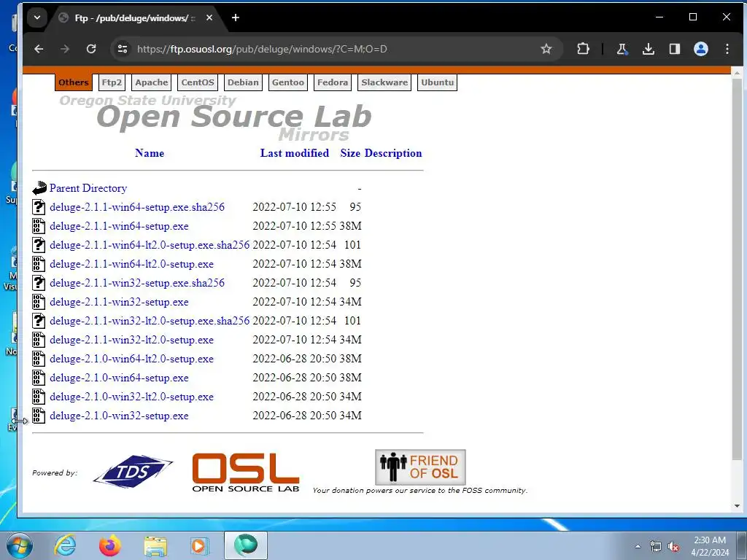Show hidden tray icons arrow
The height and width of the screenshot is (560, 747).
pos(638,546)
